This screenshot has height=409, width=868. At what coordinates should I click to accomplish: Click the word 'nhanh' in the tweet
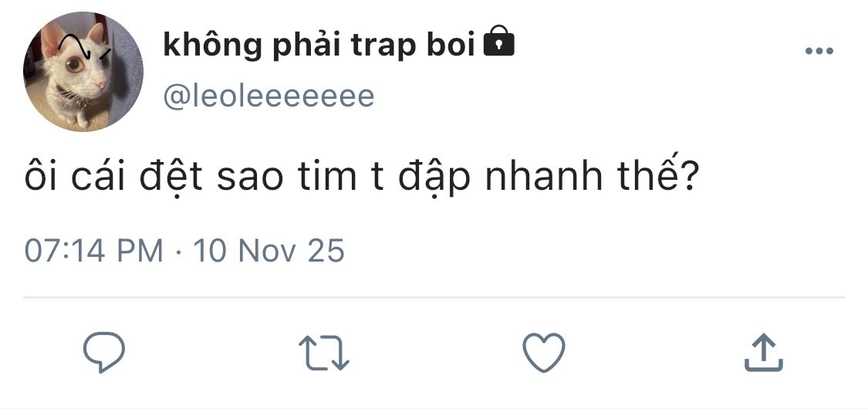tap(544, 177)
